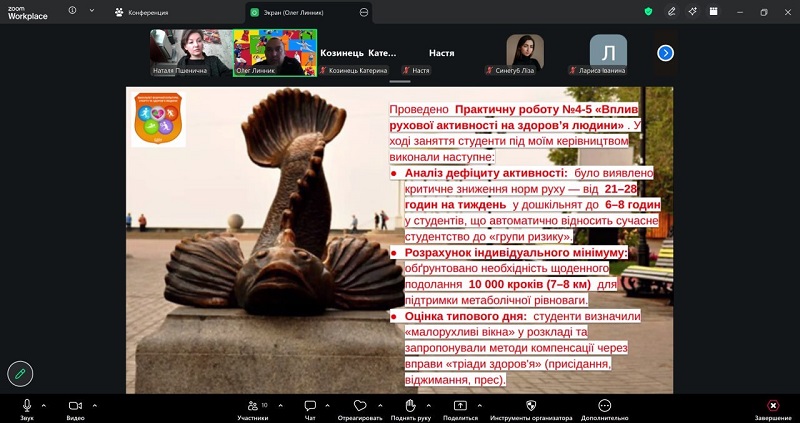Click the red Завершение end meeting button

coord(773,409)
